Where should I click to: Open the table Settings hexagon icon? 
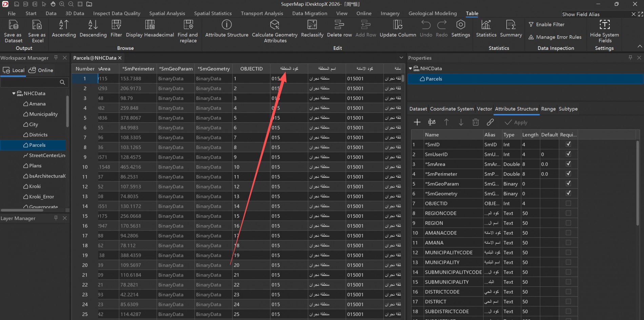pos(461,25)
